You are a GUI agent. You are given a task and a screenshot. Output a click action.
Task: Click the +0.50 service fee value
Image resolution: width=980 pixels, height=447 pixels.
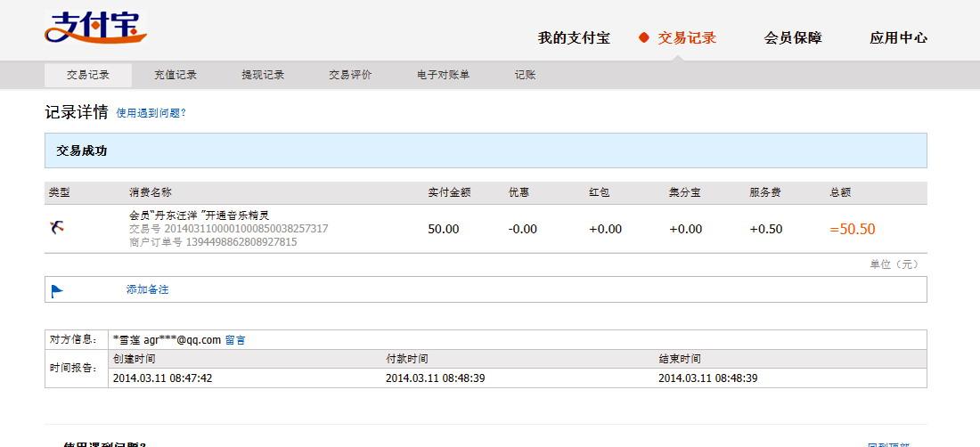tap(766, 229)
